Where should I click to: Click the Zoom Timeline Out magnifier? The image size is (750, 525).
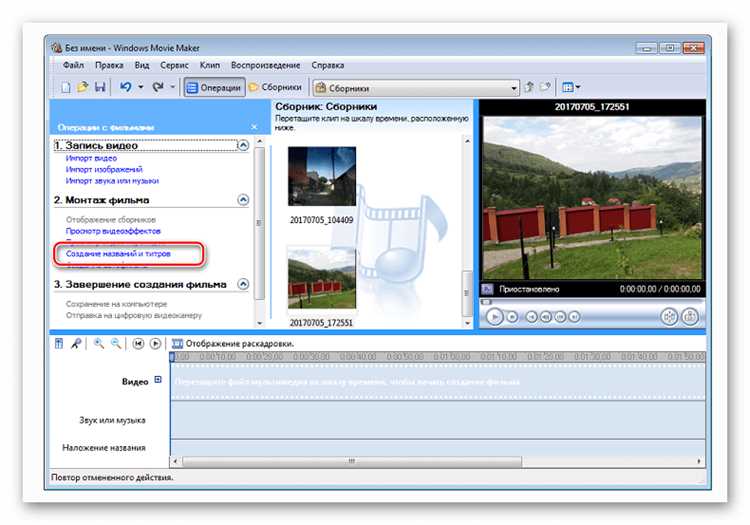116,344
